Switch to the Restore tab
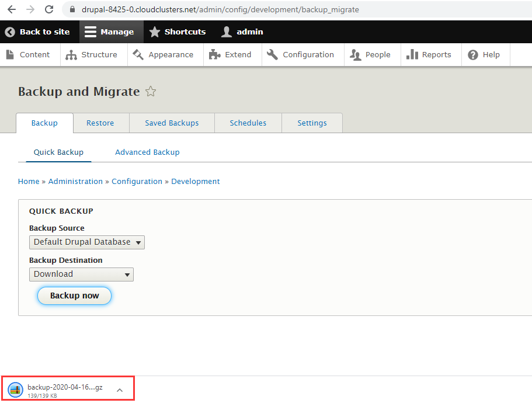This screenshot has height=403, width=532. (100, 123)
